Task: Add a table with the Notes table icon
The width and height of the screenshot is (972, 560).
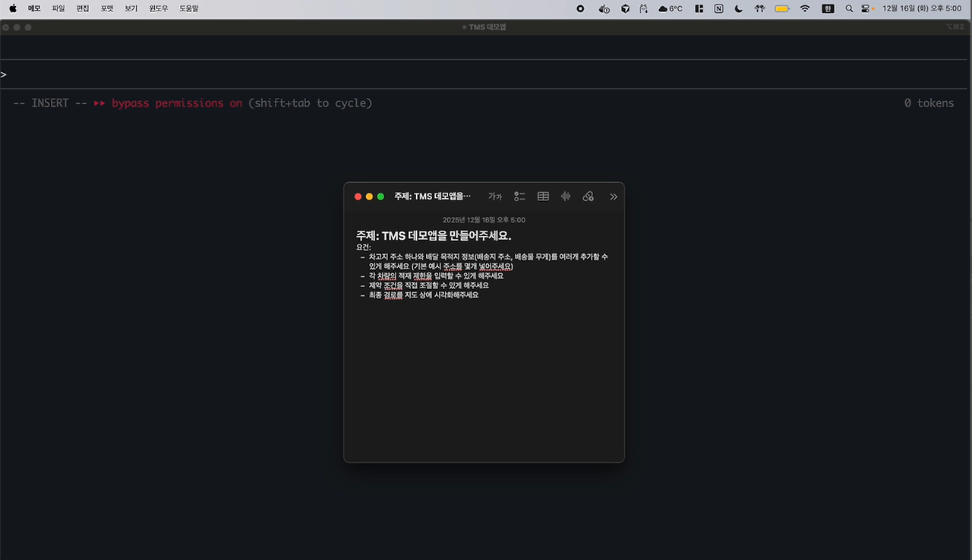Action: [x=543, y=197]
